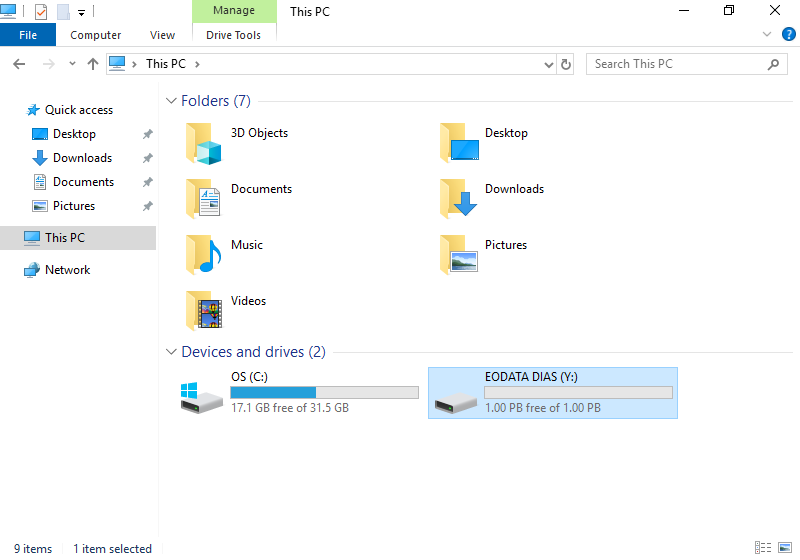The image size is (800, 560).
Task: Select the Pictures folder icon in main pane
Action: pyautogui.click(x=459, y=255)
